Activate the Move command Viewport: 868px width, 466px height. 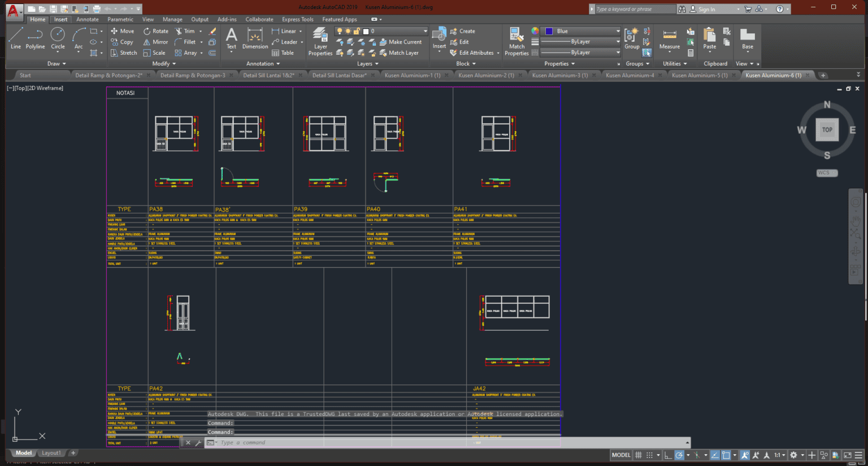coord(122,31)
